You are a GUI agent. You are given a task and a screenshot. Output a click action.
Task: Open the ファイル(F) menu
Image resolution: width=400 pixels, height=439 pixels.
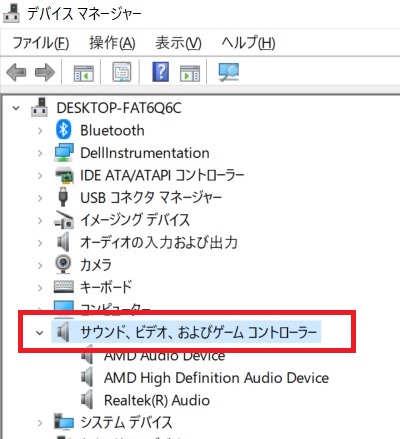click(41, 43)
